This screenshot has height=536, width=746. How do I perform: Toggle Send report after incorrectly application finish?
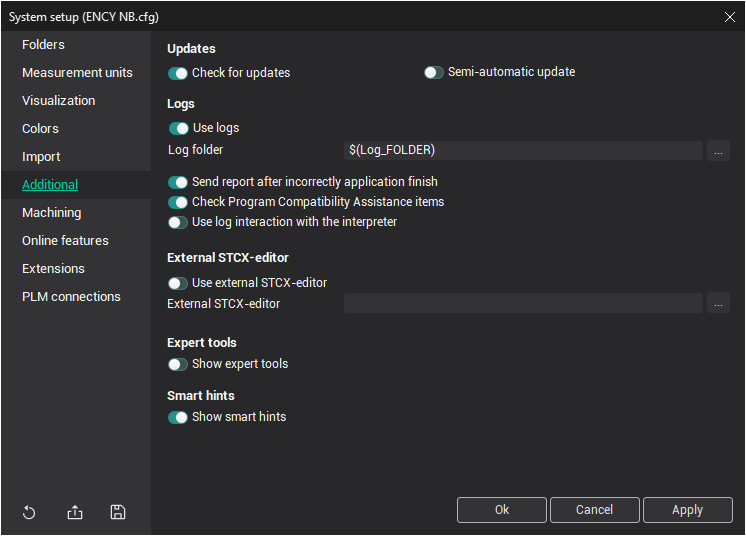point(179,182)
